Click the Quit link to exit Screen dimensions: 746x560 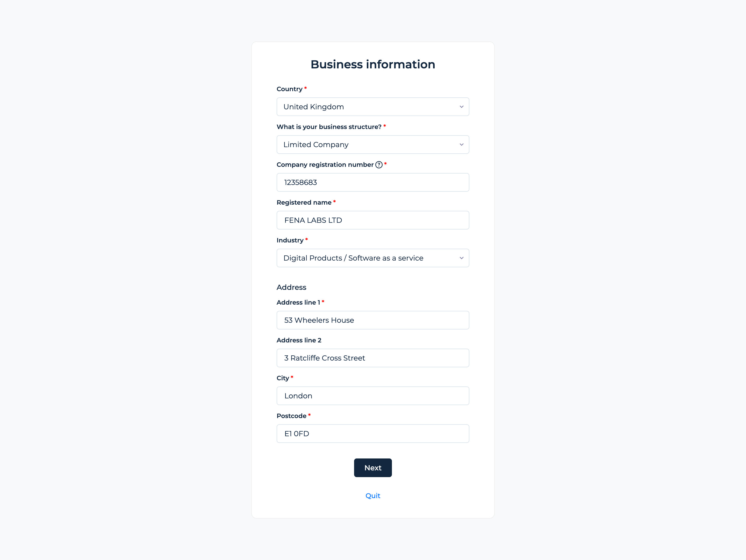pos(373,495)
